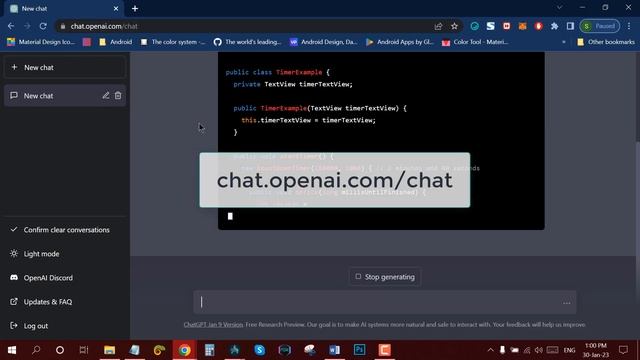This screenshot has width=640, height=360.
Task: Show hidden system tray icons
Action: 490,350
